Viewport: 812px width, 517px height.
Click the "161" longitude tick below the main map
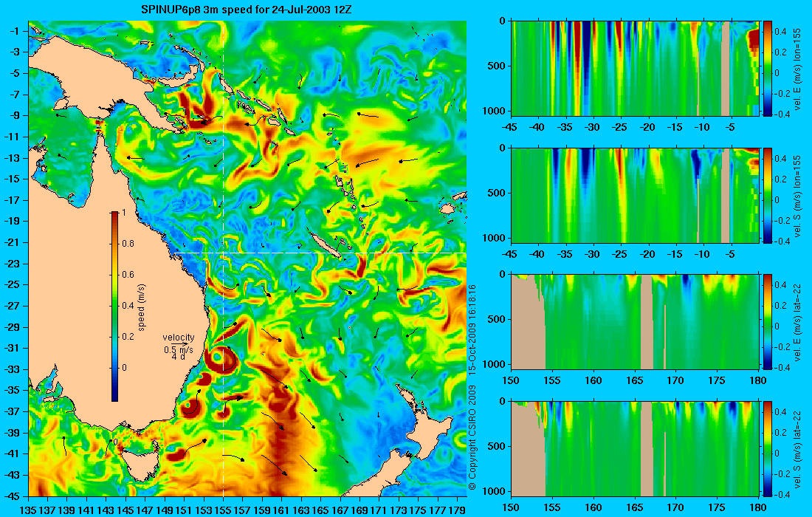282,510
